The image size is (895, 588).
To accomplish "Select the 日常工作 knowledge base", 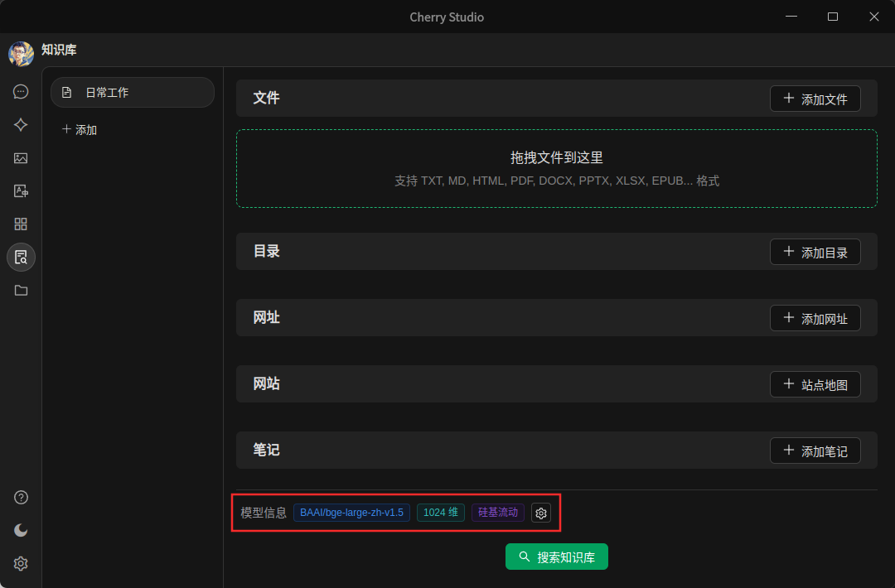I will (x=133, y=93).
